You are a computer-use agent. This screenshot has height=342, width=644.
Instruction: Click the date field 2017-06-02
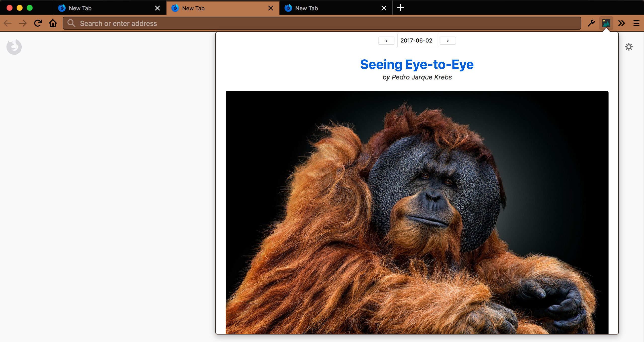click(417, 40)
